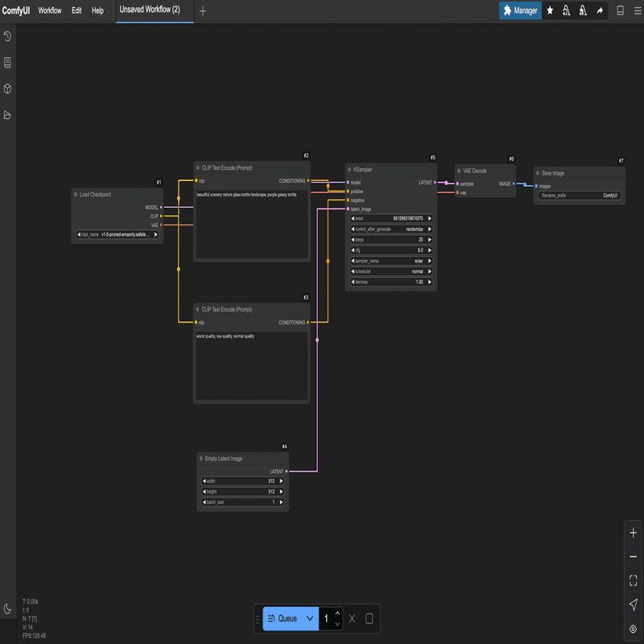Click the positive prompt text area

coord(252,225)
